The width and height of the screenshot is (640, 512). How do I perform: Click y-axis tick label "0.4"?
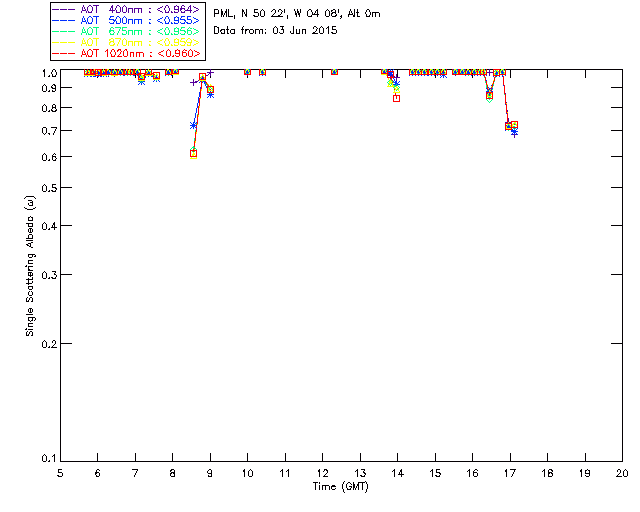[49, 226]
